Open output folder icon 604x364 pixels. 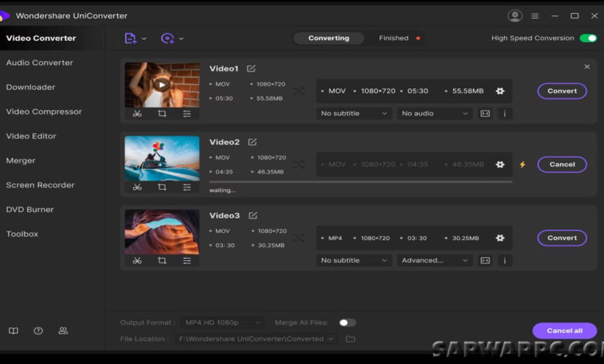(351, 339)
